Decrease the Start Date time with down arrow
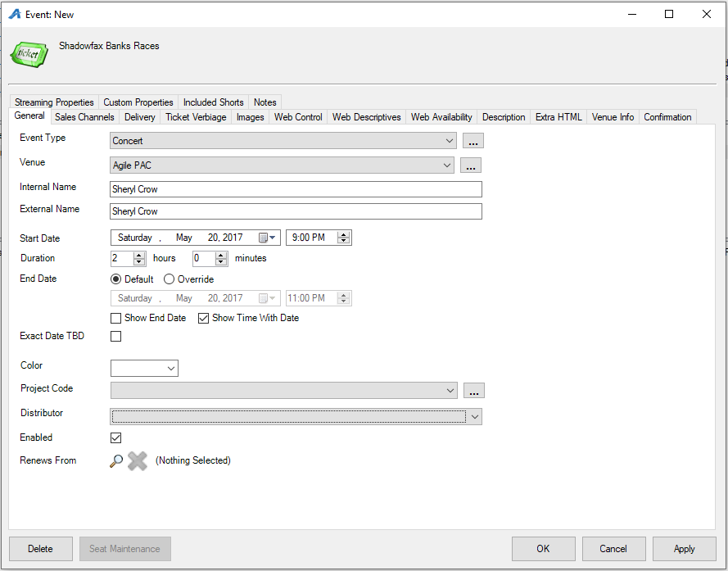This screenshot has height=571, width=728. tap(344, 241)
